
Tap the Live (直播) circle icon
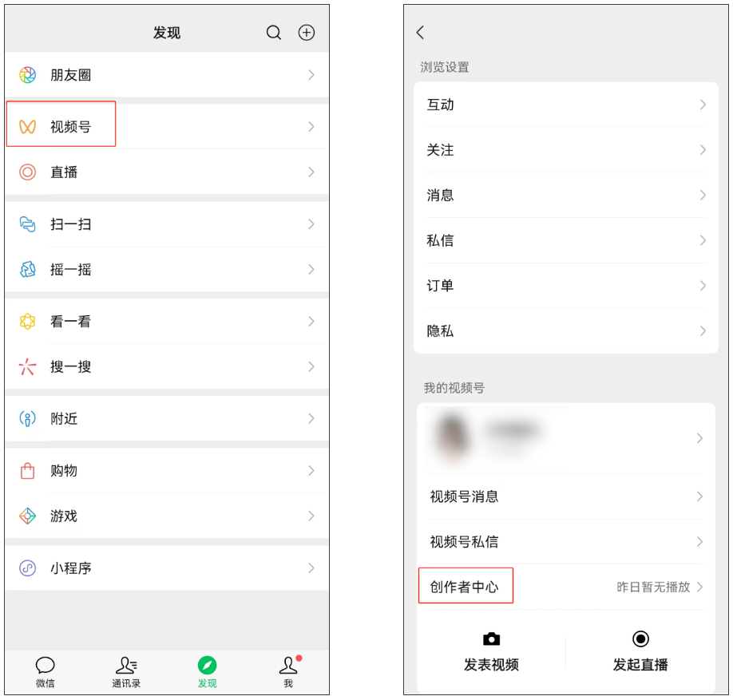point(28,172)
